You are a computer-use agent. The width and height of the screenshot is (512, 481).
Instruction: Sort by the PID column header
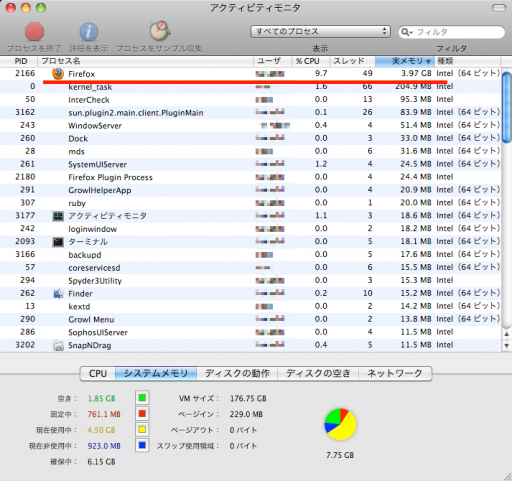(x=19, y=61)
